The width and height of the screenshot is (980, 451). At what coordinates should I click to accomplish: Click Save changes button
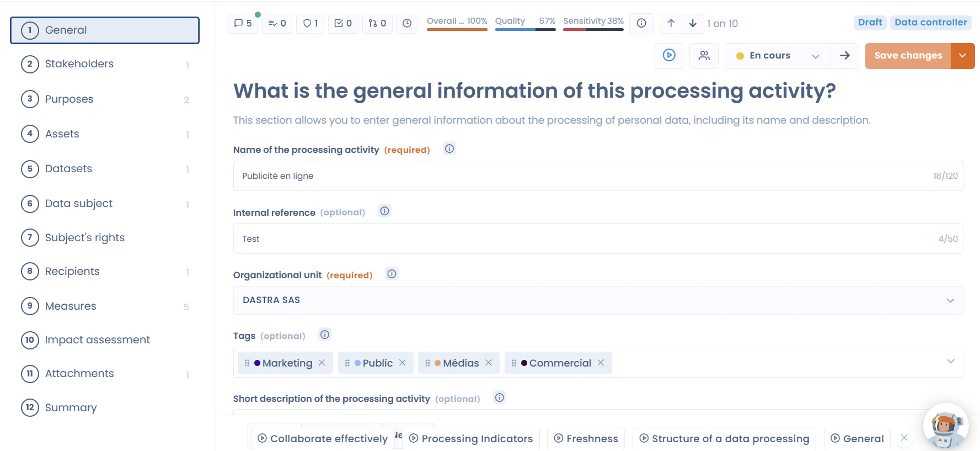point(908,55)
